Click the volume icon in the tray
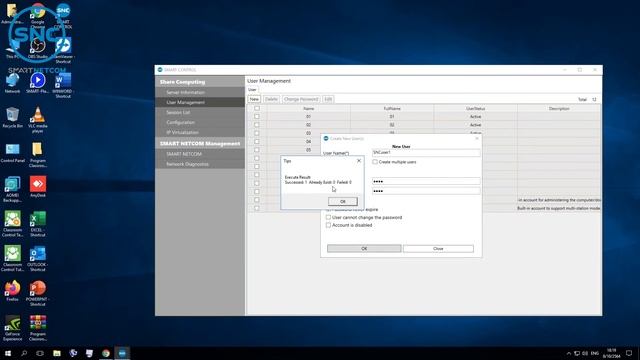This screenshot has height=360, width=640. click(585, 353)
